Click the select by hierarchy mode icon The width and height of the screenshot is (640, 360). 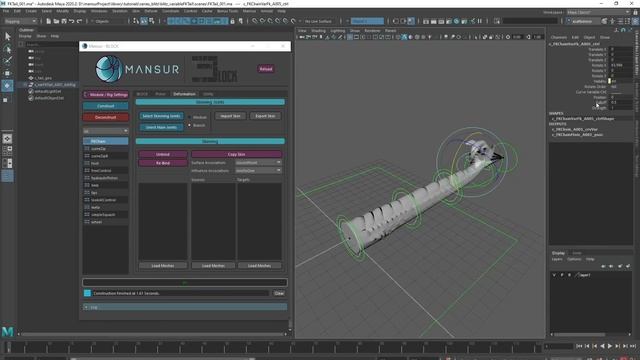click(x=136, y=21)
